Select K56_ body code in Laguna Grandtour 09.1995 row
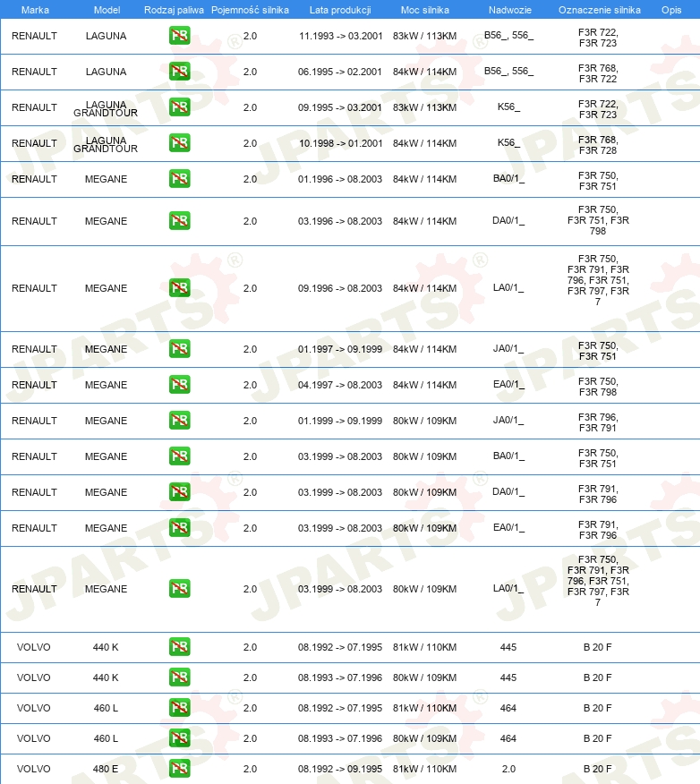Viewport: 700px width, 784px height. click(x=508, y=107)
